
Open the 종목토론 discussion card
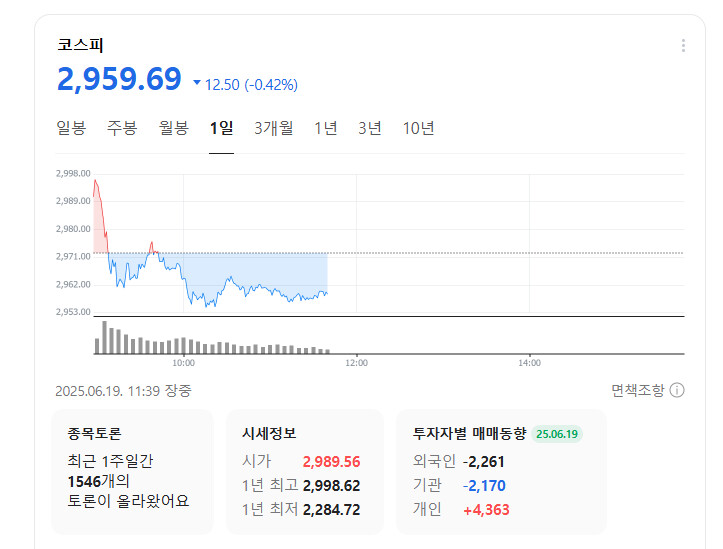tap(132, 470)
